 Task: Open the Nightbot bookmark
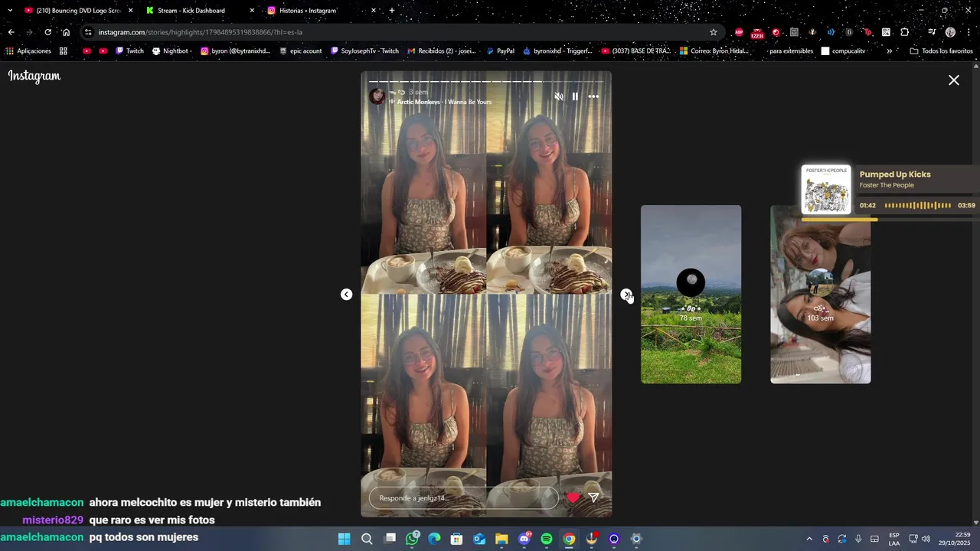click(x=171, y=51)
